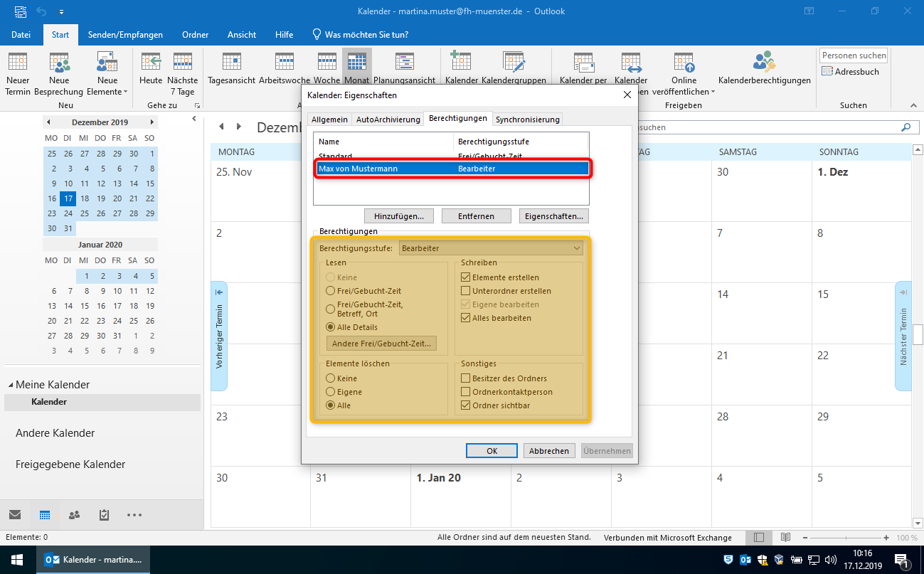Viewport: 924px width, 574px height.
Task: Click in Personen suchen field
Action: (854, 55)
